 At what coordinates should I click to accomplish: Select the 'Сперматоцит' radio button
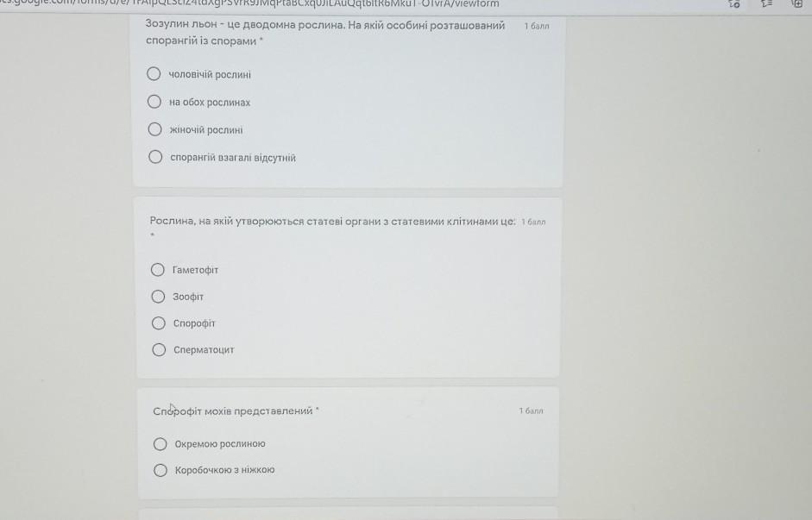point(158,350)
